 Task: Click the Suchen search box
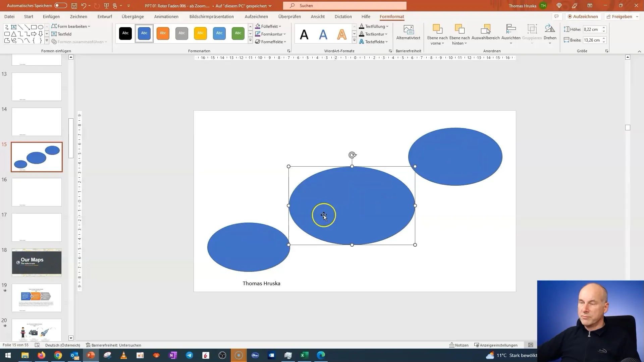click(x=344, y=6)
